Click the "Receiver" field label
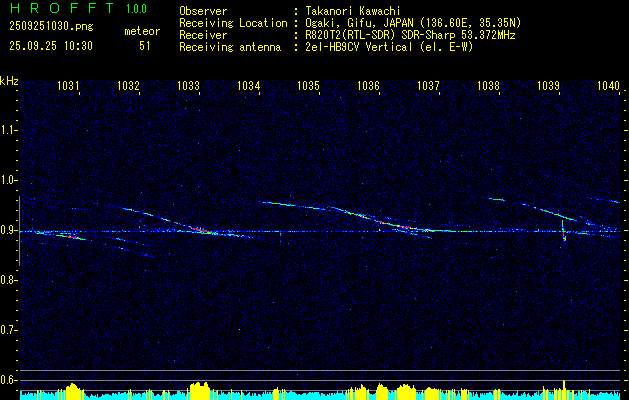Screen dimensions: 629x400 (x=203, y=35)
